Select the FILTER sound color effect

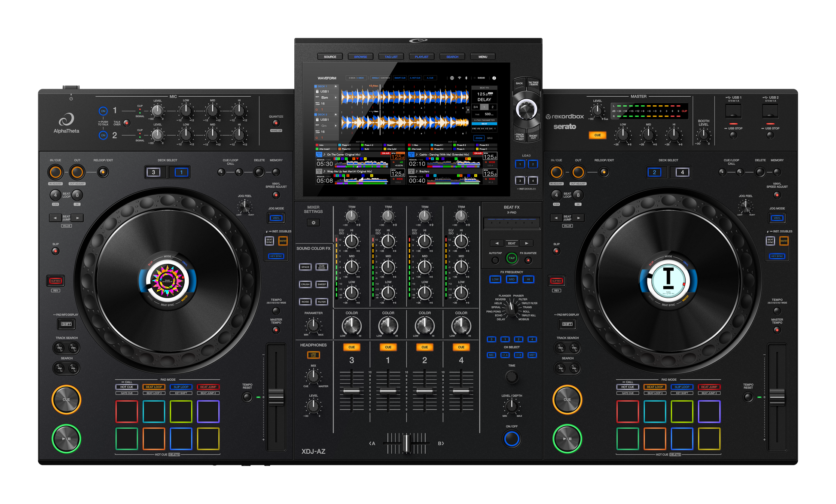[322, 302]
